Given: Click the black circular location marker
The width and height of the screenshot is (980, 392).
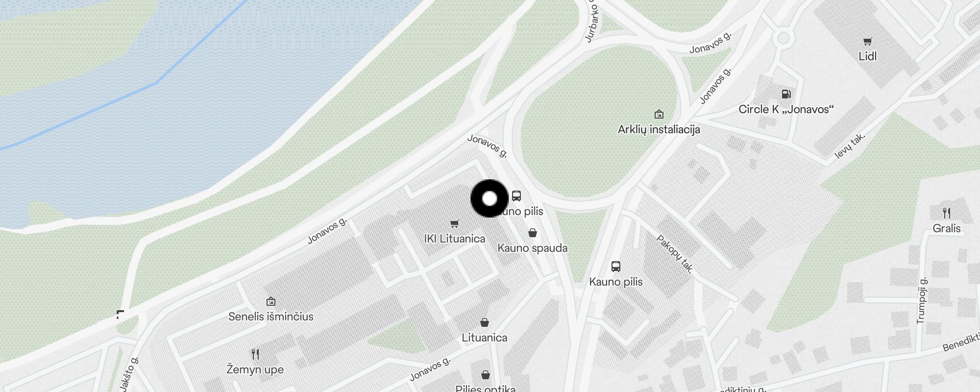Looking at the screenshot, I should pos(490,198).
